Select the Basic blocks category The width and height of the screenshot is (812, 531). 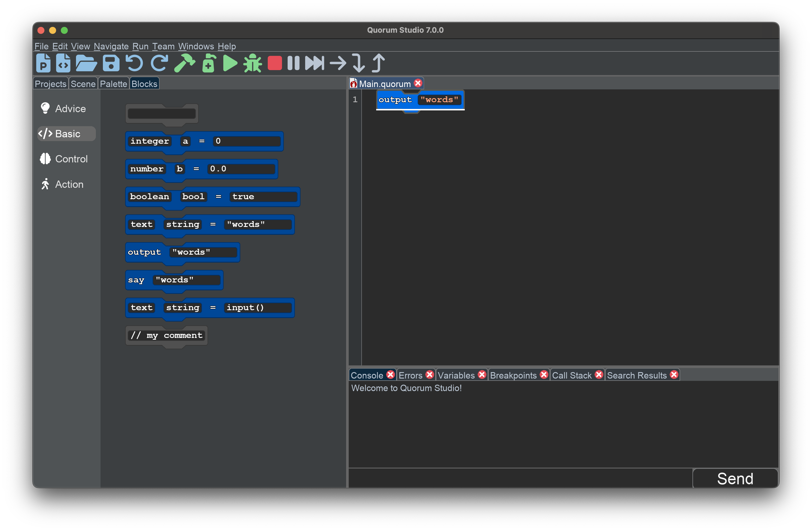(x=67, y=133)
